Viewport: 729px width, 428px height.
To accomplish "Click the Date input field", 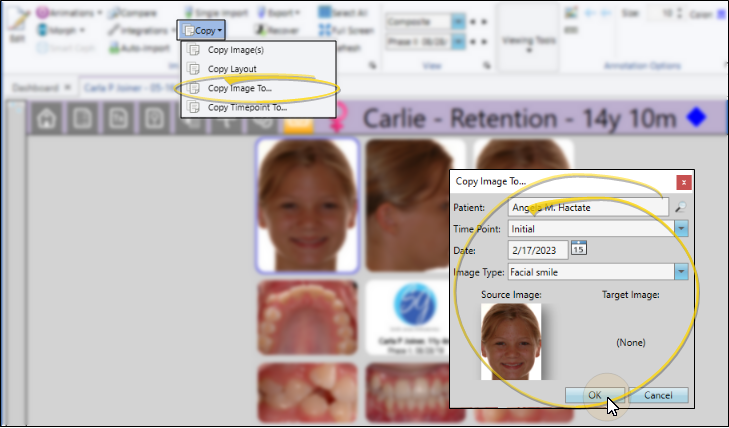I will coord(538,249).
